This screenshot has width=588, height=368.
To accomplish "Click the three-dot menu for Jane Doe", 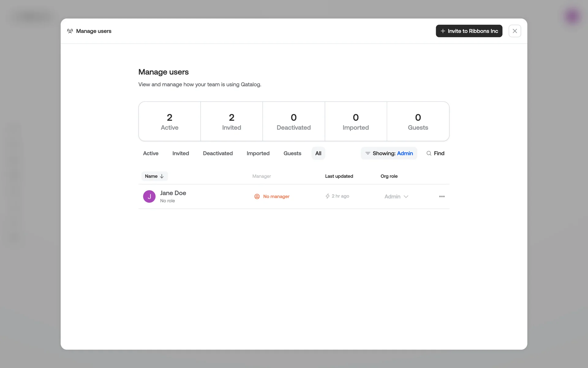I will (442, 196).
